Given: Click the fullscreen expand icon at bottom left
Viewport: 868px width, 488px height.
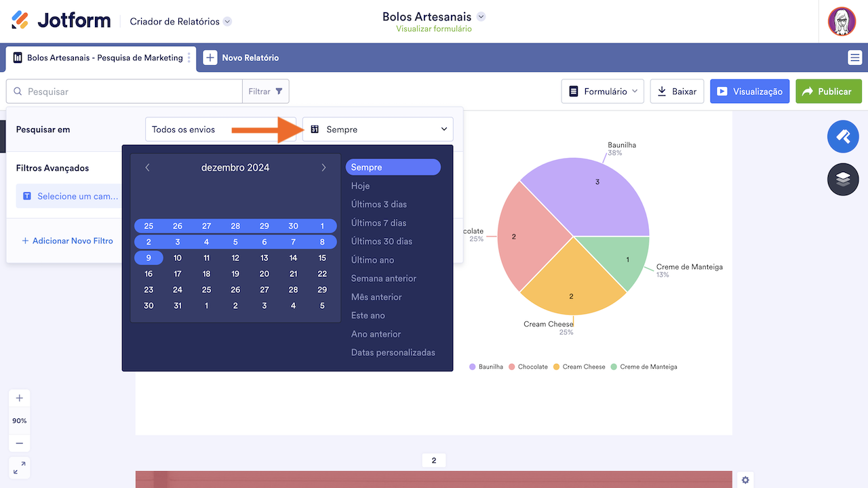Looking at the screenshot, I should [x=19, y=467].
